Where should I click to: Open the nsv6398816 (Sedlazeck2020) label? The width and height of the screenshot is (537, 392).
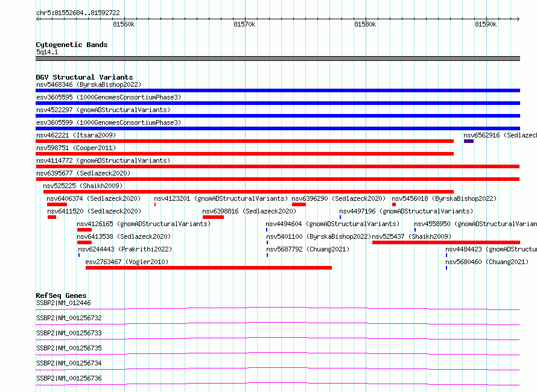click(249, 211)
